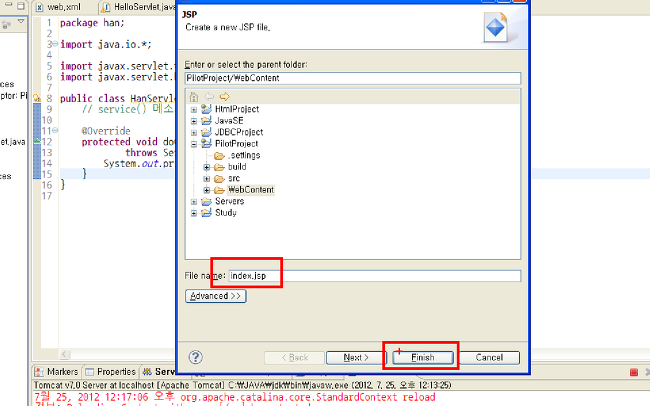Click the Next button
Image resolution: width=650 pixels, height=406 pixels.
click(356, 357)
